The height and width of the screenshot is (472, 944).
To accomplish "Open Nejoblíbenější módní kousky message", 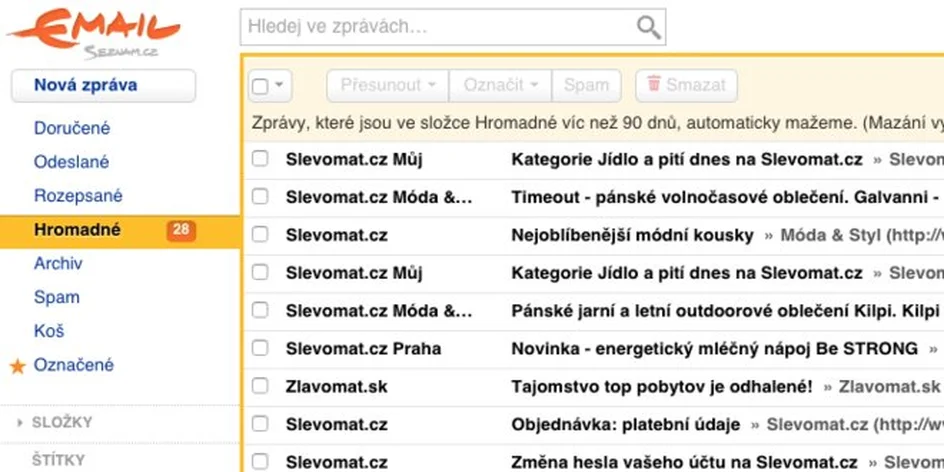I will click(x=632, y=235).
